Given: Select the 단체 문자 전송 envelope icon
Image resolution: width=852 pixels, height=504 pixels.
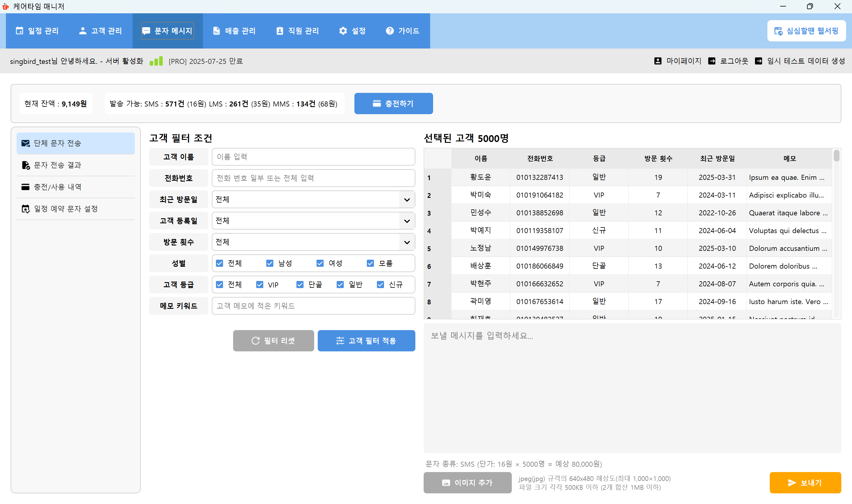Looking at the screenshot, I should (x=25, y=143).
